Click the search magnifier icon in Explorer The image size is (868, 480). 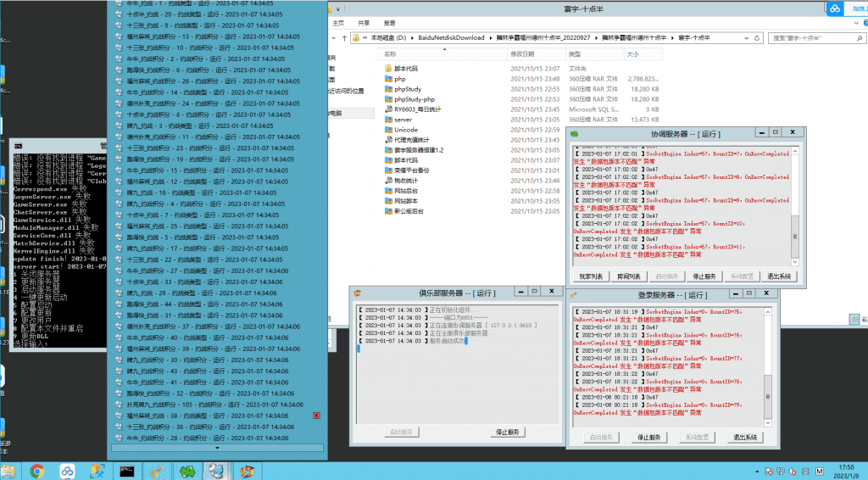860,38
